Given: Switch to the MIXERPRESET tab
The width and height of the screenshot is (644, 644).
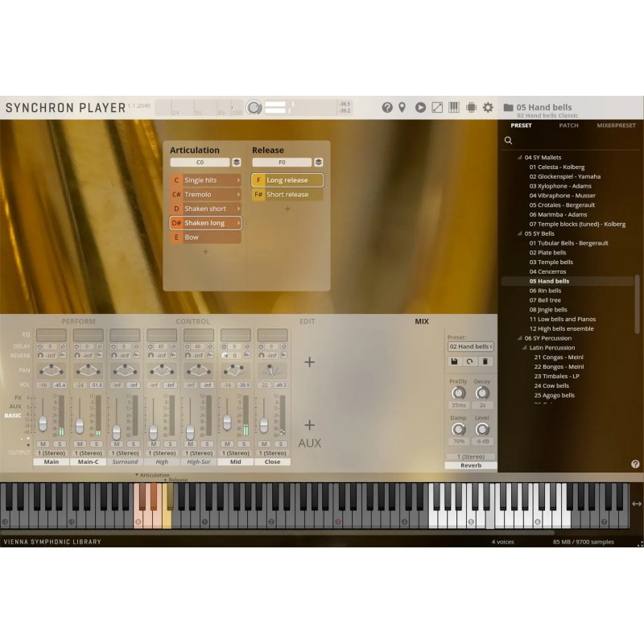Looking at the screenshot, I should click(615, 126).
